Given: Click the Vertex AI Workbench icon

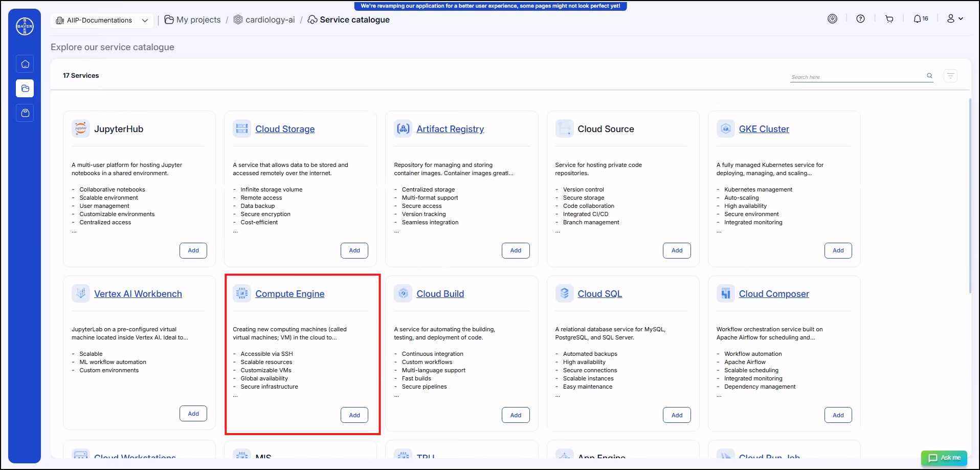Looking at the screenshot, I should (x=81, y=293).
